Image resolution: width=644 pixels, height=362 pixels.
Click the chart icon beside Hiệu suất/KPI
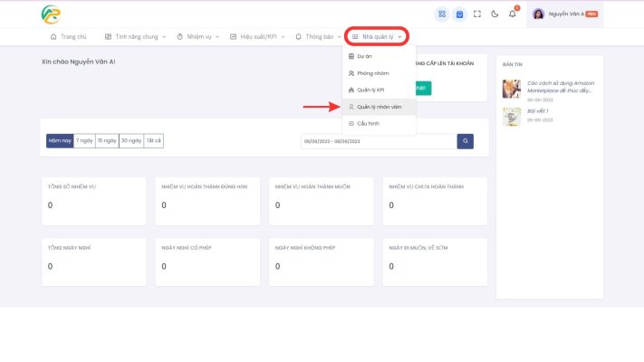pyautogui.click(x=234, y=36)
